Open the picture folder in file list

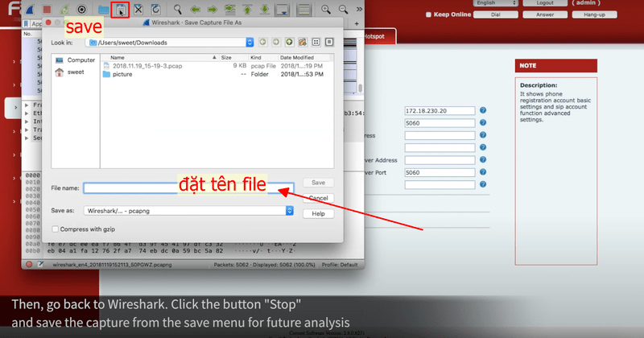click(122, 74)
